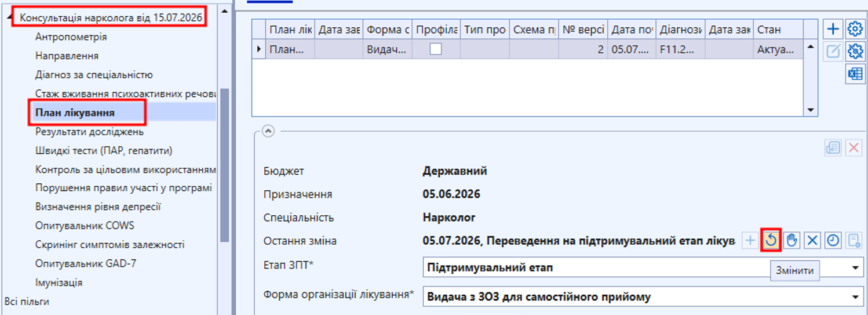Sort by Форма column header
Image resolution: width=868 pixels, height=315 pixels.
388,30
